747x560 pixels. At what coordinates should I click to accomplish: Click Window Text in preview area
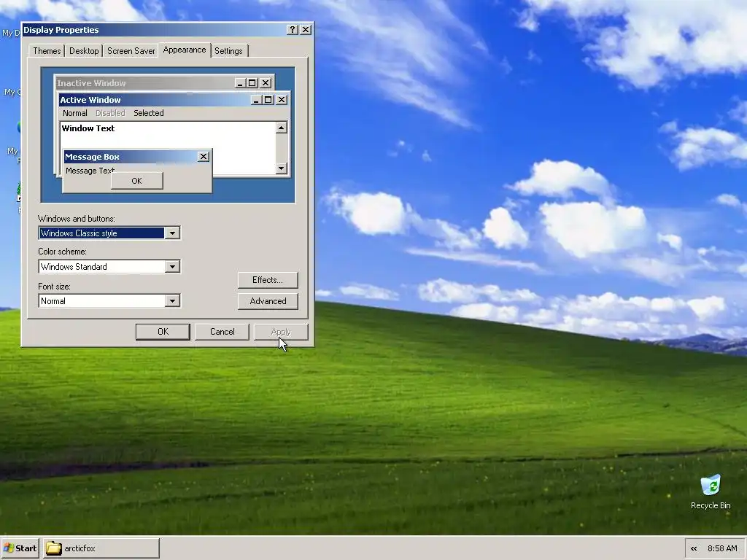coord(88,128)
